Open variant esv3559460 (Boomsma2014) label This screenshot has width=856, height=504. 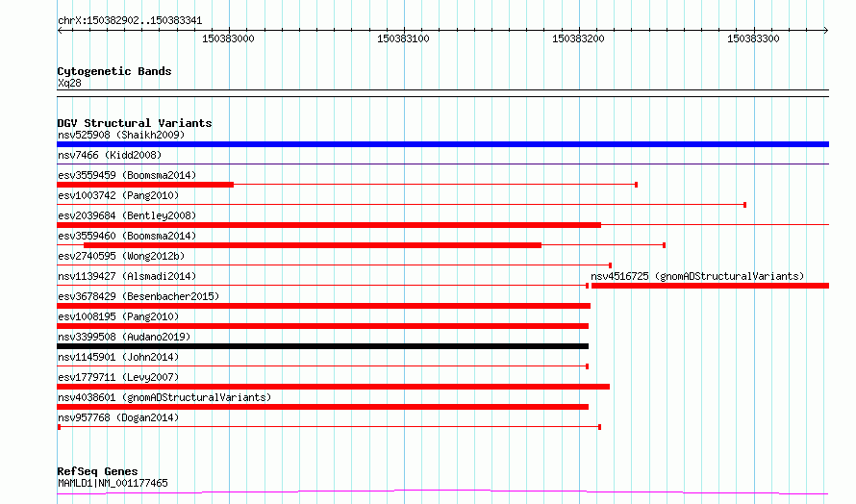pyautogui.click(x=127, y=236)
